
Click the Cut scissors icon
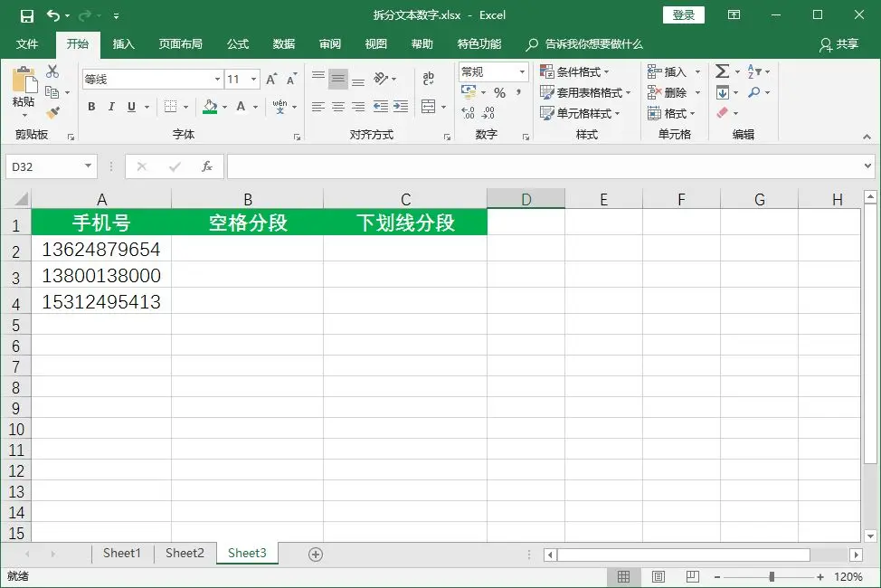click(x=52, y=72)
